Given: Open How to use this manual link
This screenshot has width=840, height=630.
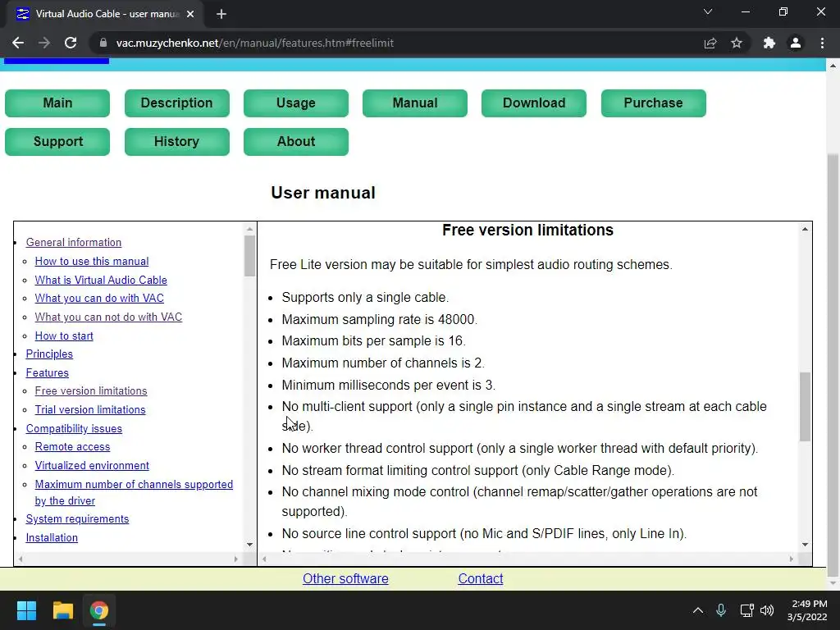Looking at the screenshot, I should [92, 261].
